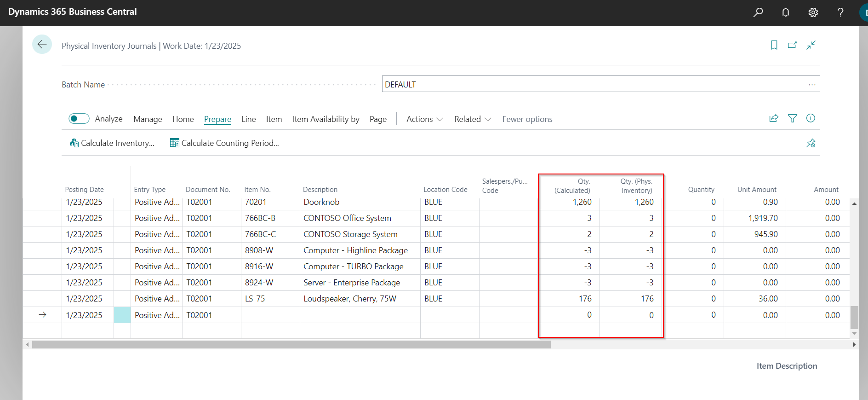Open the notifications bell
Viewport: 868px width, 400px height.
pyautogui.click(x=786, y=12)
